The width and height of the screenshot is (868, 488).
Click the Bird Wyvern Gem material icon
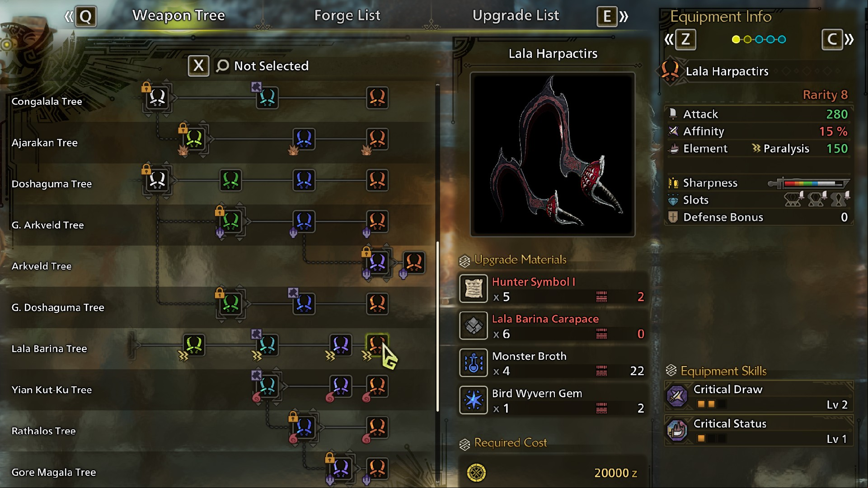tap(474, 400)
